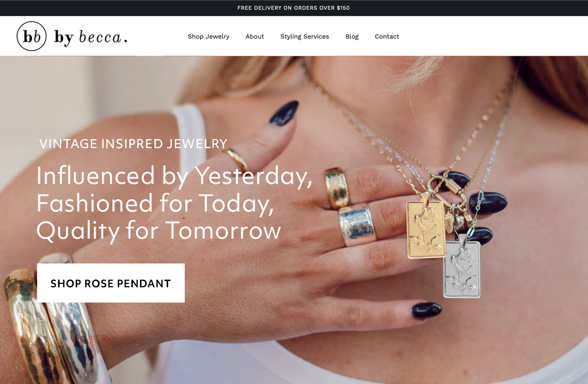Click the 'Quality for Tomorrow' headline line
This screenshot has height=384, width=588.
(x=159, y=230)
